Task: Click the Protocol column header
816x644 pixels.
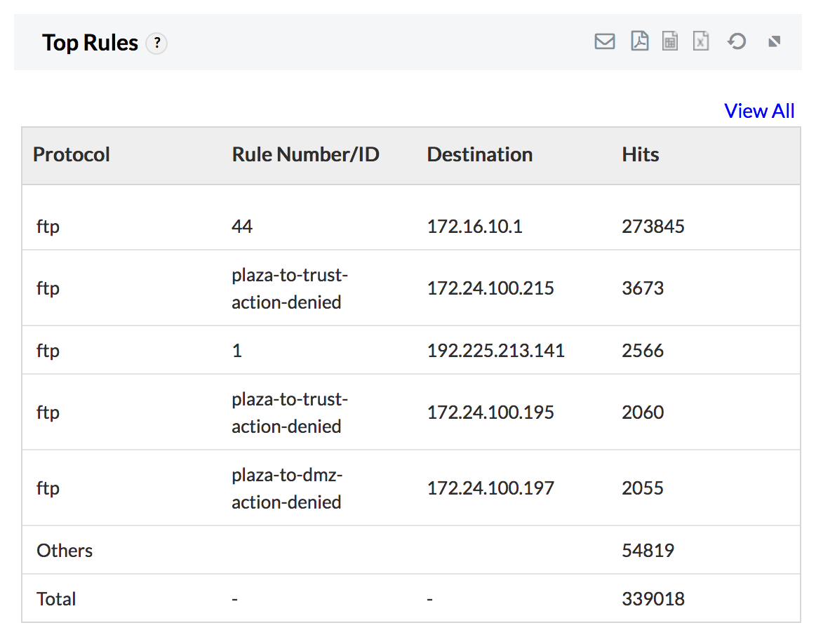Action: click(72, 154)
